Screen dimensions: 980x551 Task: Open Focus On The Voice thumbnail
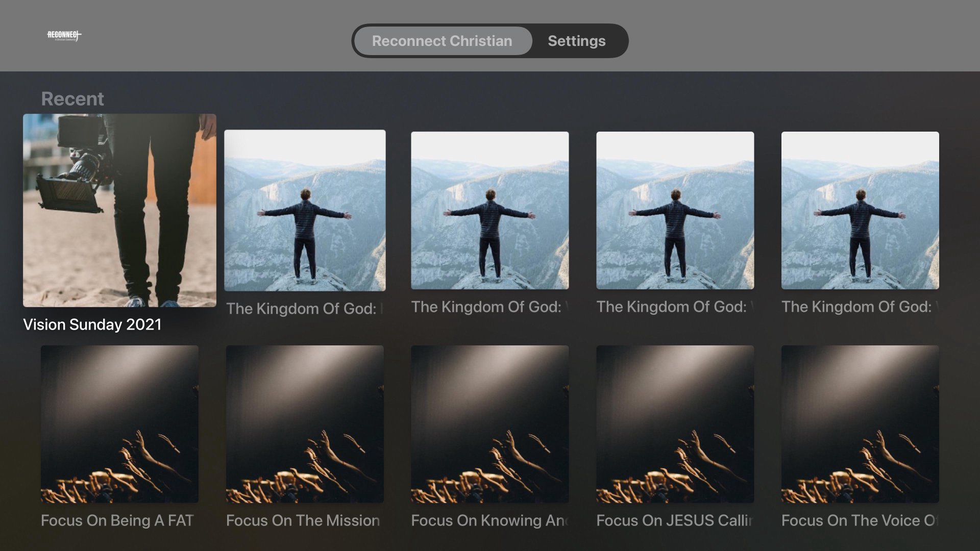tap(860, 424)
